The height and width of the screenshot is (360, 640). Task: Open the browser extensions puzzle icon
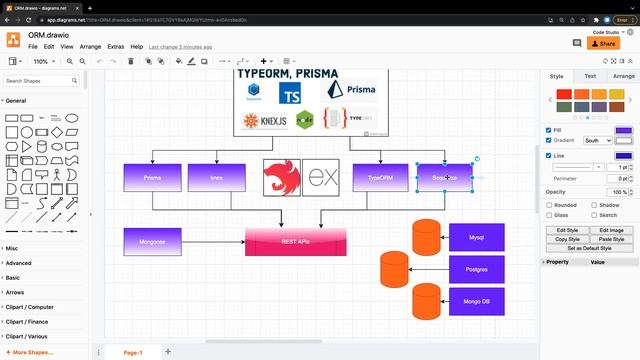[596, 20]
